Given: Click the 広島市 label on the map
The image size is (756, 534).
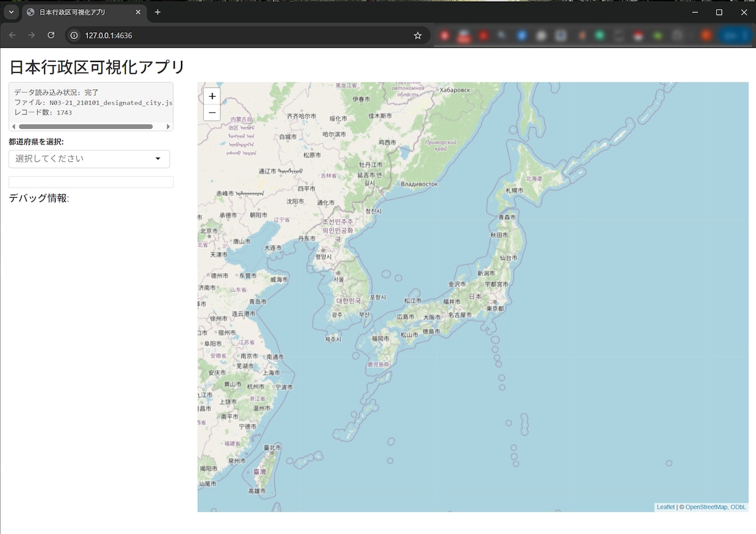Looking at the screenshot, I should tap(406, 317).
